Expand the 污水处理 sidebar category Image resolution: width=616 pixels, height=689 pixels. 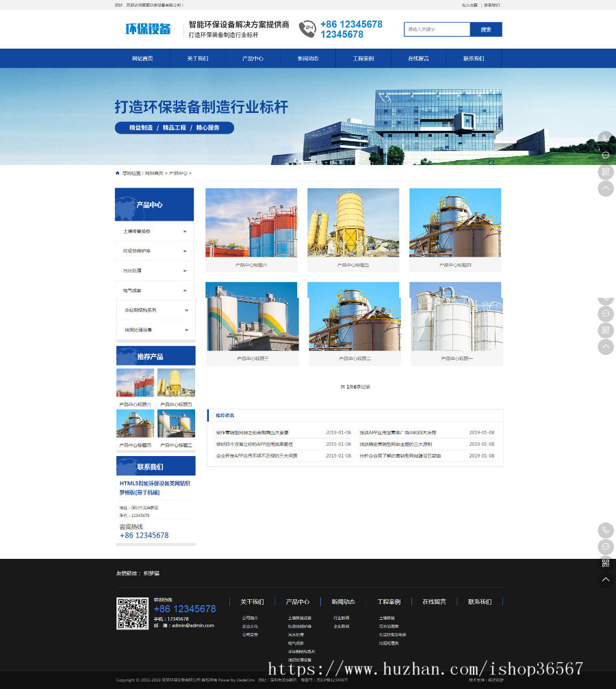[183, 271]
